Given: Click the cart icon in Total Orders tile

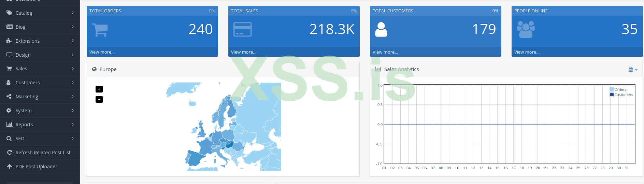Looking at the screenshot, I should [100, 30].
